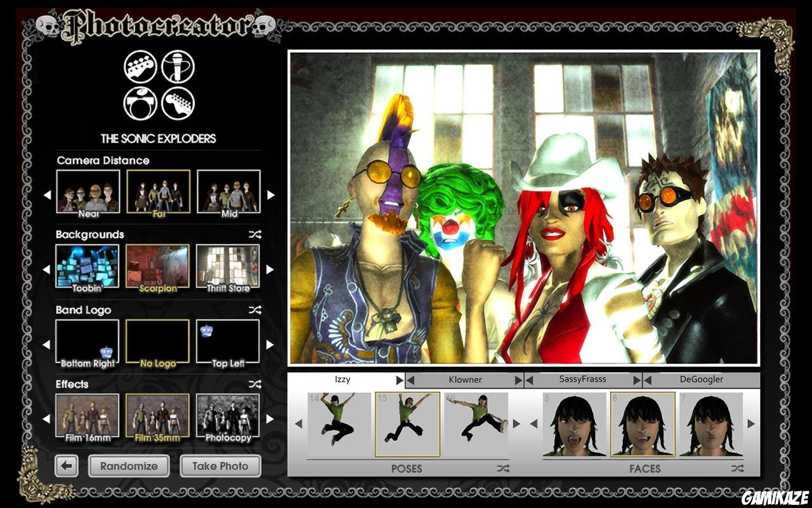This screenshot has height=508, width=812.
Task: Browse previous camera distances with left arrow
Action: pyautogui.click(x=48, y=195)
